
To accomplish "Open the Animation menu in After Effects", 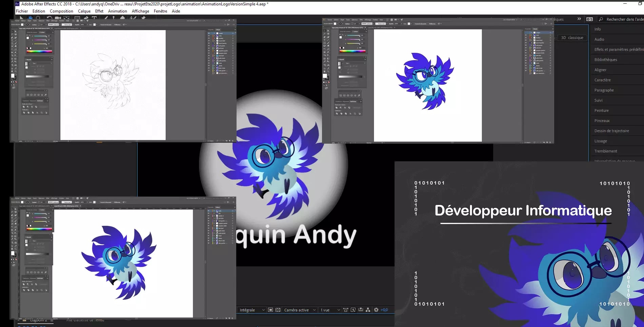I will 118,11.
